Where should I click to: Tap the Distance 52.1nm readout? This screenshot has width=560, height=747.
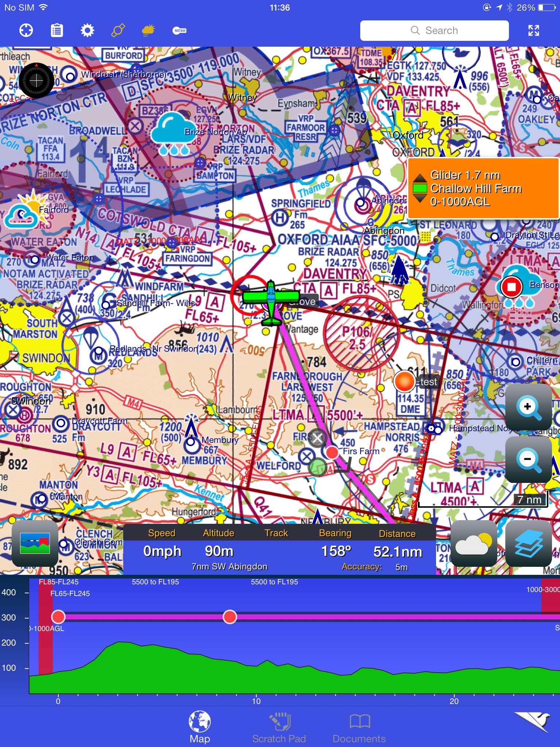point(397,551)
